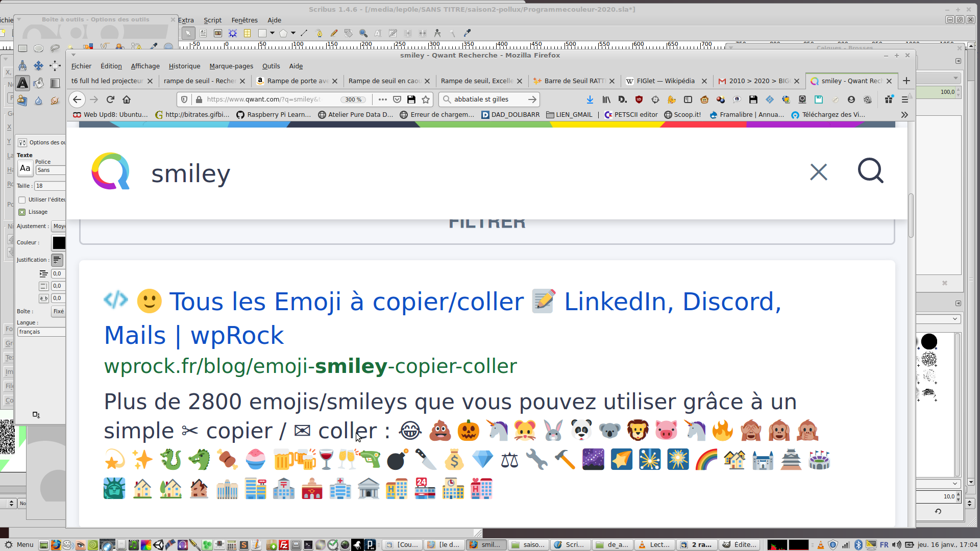This screenshot has height=551, width=980.
Task: Open Firefox hamburger menu
Action: pos(904,99)
